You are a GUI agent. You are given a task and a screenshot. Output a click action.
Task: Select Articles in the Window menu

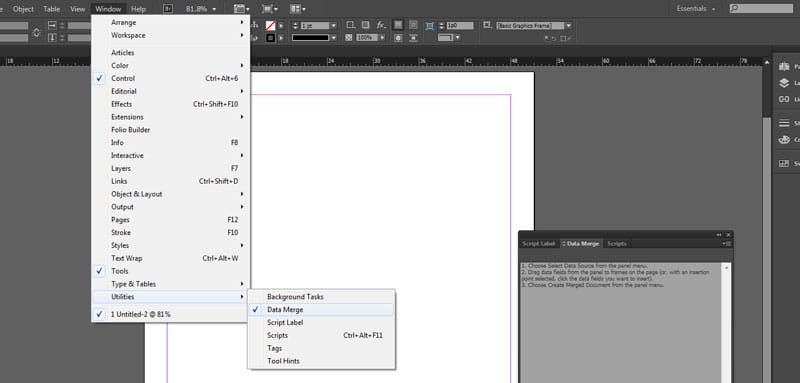[171, 53]
